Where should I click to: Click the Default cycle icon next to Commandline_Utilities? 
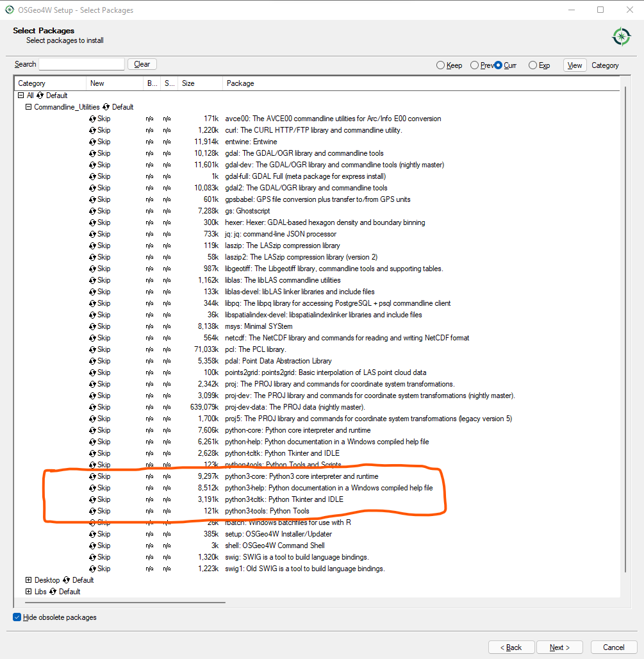(x=106, y=107)
